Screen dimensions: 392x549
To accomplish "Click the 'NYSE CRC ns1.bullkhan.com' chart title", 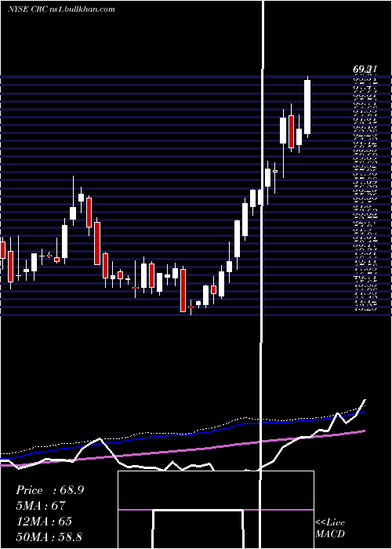I will 62,9.
